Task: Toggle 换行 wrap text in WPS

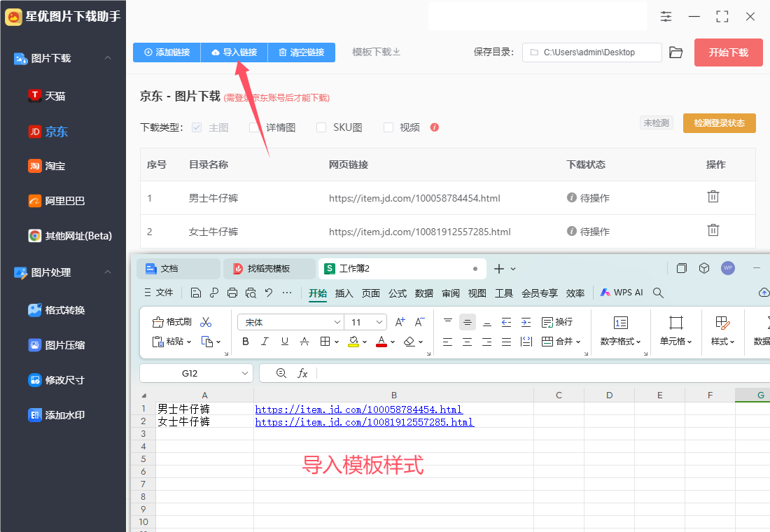Action: (557, 322)
